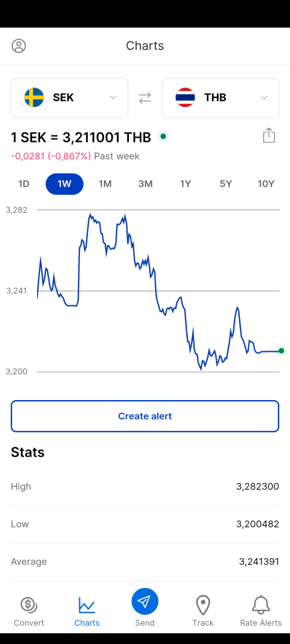Open the profile account icon
This screenshot has height=644, width=290.
(x=19, y=45)
